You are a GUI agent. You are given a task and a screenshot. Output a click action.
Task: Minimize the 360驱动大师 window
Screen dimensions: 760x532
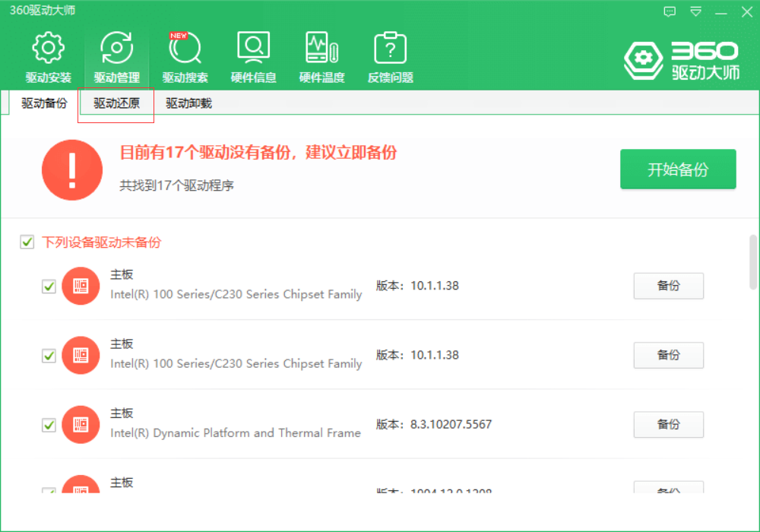tap(721, 11)
